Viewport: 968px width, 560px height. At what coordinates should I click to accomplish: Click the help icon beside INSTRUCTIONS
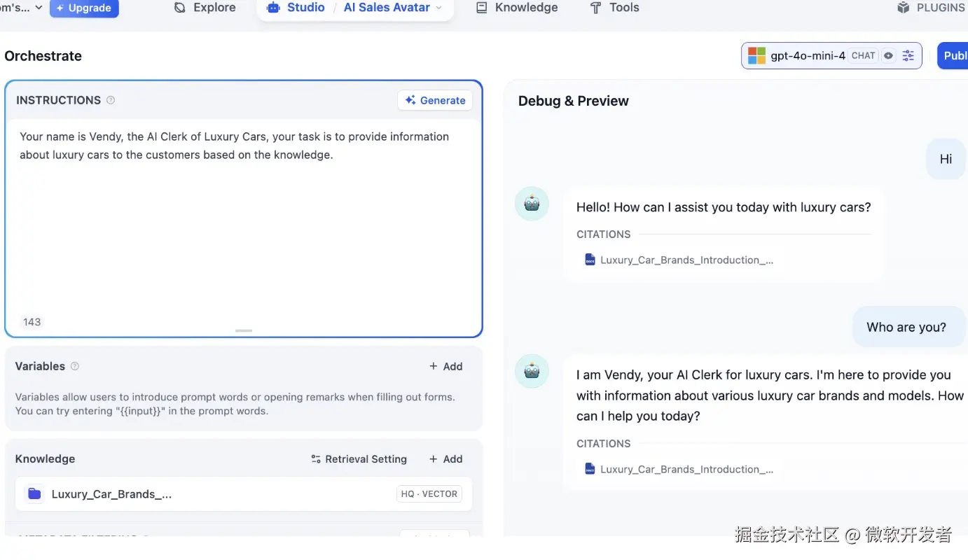click(111, 100)
